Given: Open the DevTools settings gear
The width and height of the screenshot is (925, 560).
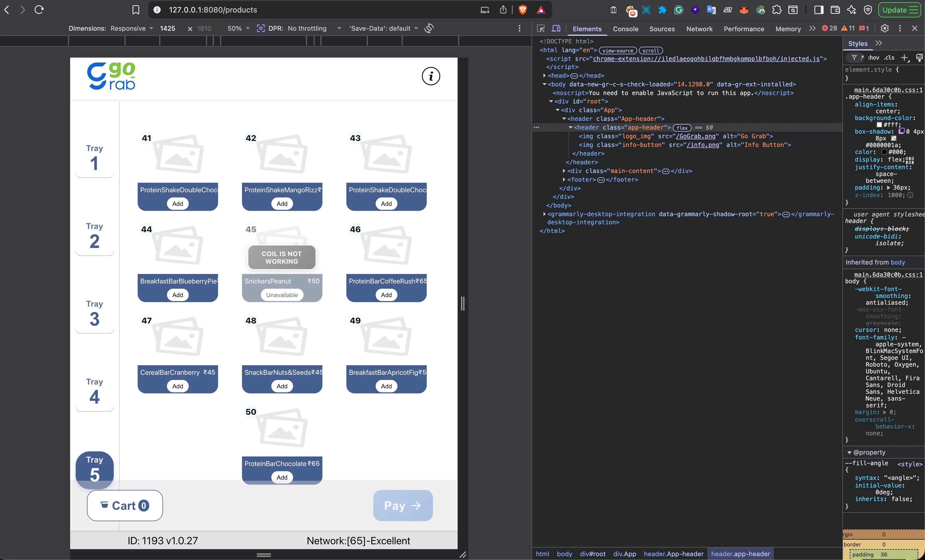Looking at the screenshot, I should click(885, 29).
